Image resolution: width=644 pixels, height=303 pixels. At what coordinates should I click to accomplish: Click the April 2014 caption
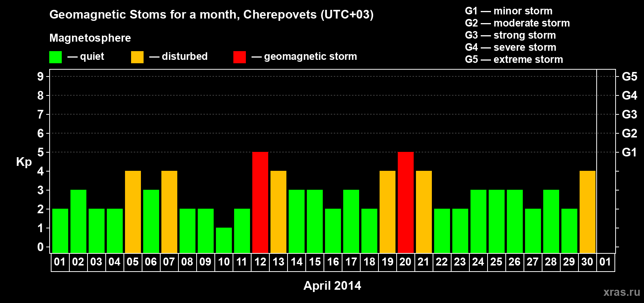tap(332, 286)
